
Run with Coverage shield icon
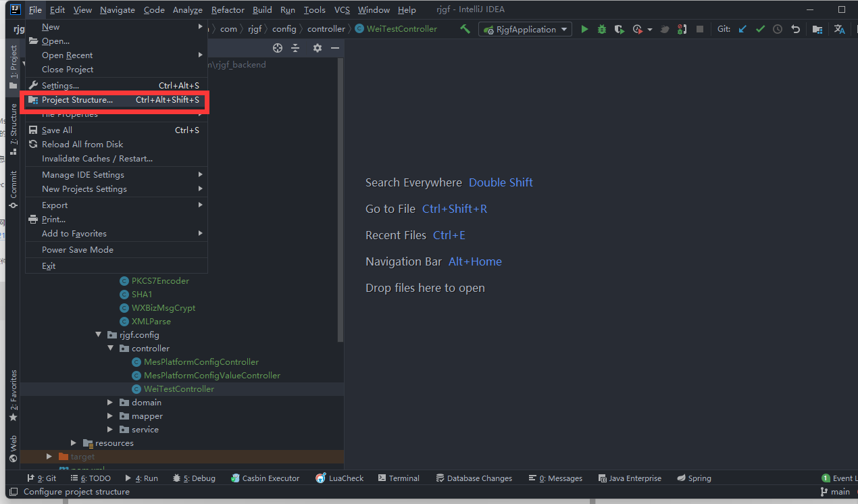click(x=619, y=29)
